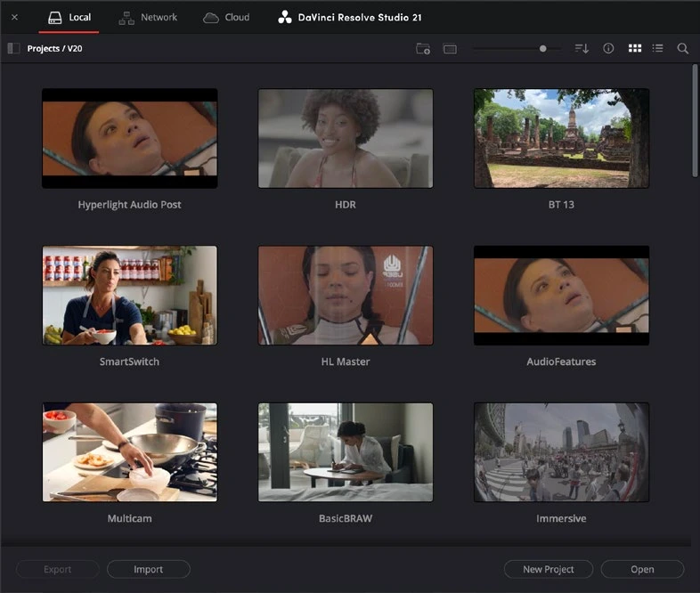
Task: Click the AudioFeatures project name label
Action: (x=561, y=361)
